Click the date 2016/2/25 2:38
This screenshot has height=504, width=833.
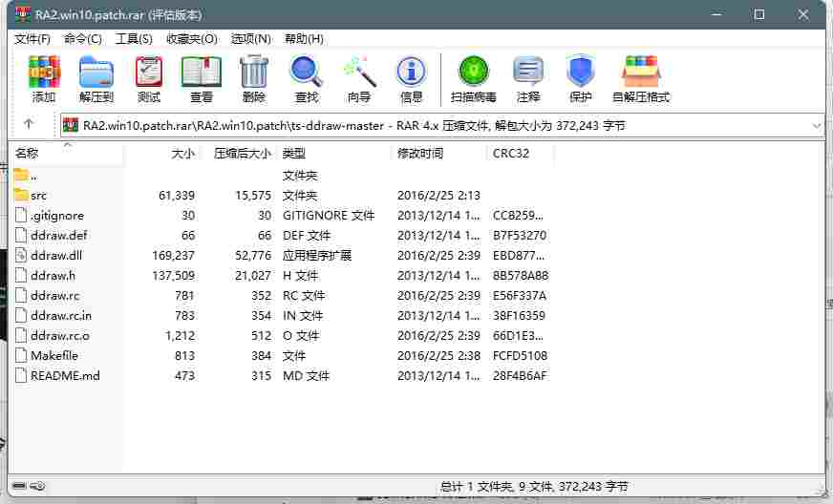(438, 355)
